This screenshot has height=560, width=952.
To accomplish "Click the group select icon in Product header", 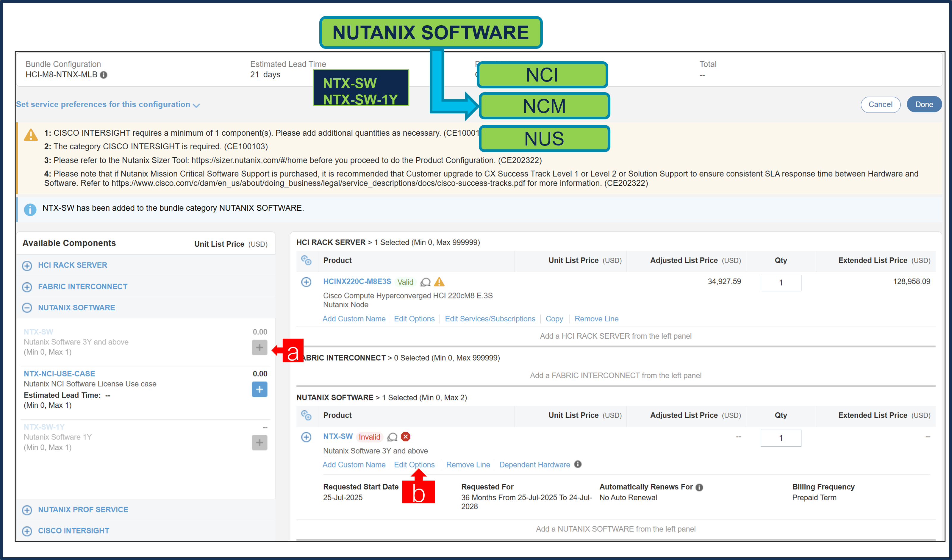I will point(307,261).
